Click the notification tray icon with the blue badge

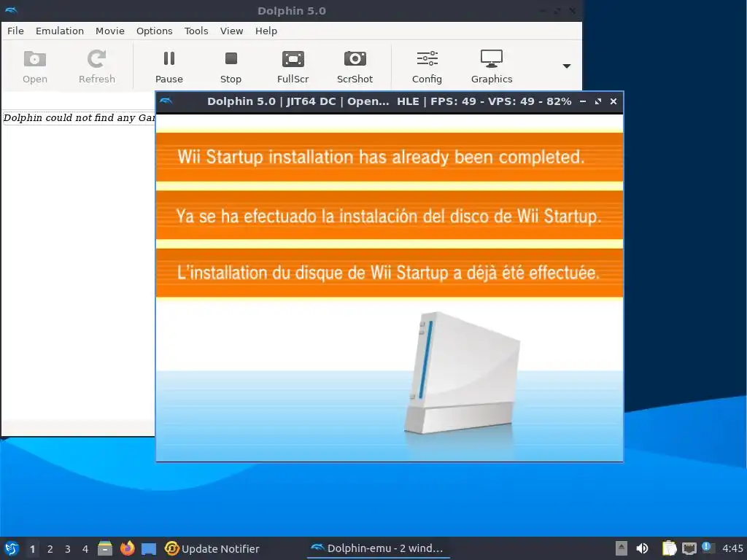708,548
